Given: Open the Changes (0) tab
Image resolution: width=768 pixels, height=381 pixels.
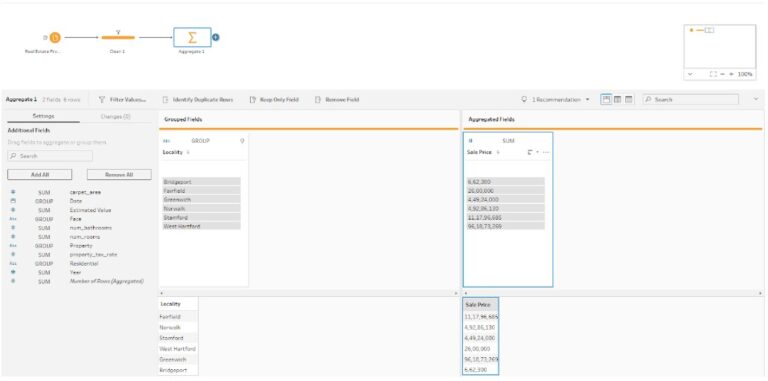Looking at the screenshot, I should pyautogui.click(x=116, y=116).
